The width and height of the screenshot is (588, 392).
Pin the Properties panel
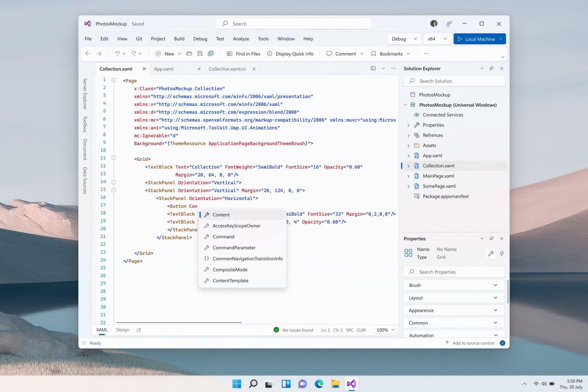[x=491, y=238]
